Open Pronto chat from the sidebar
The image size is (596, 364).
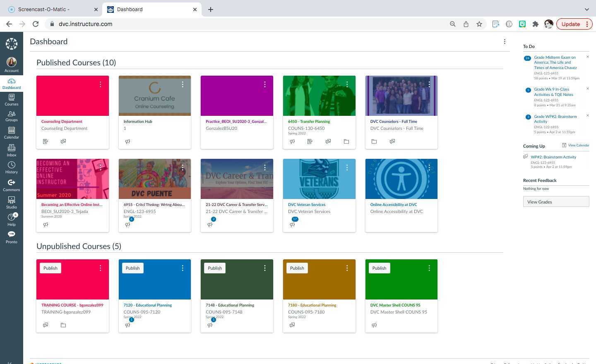[12, 237]
